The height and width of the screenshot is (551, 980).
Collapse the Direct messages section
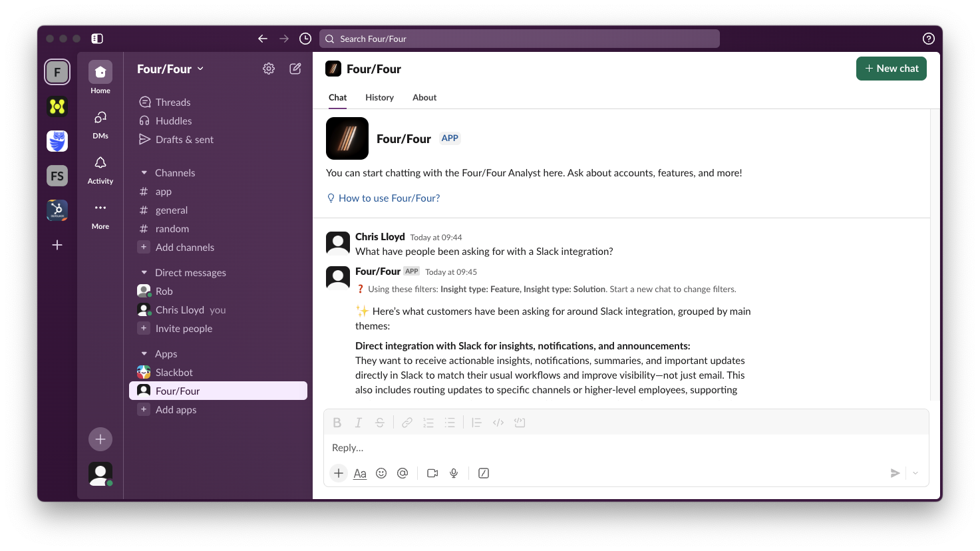click(144, 273)
